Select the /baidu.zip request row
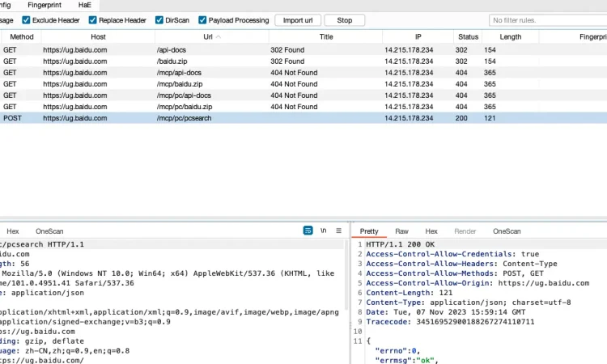This screenshot has width=607, height=364. 303,61
